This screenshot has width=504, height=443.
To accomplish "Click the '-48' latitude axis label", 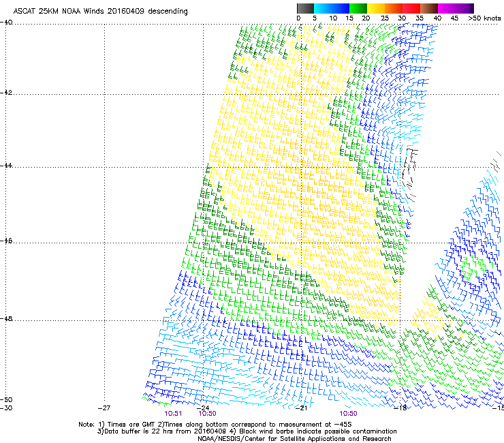I will 6,318.
